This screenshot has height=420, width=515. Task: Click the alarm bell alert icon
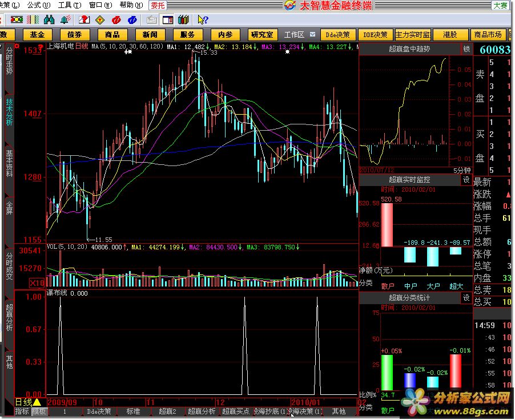click(66, 20)
